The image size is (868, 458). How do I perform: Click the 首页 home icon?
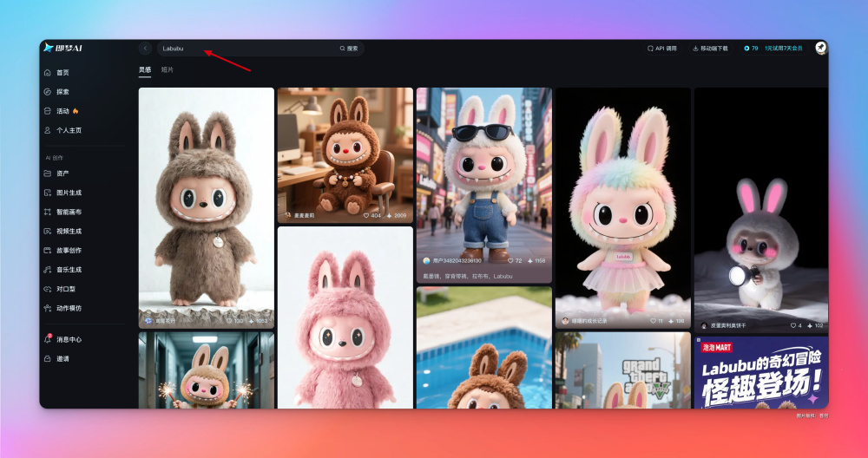tap(48, 73)
